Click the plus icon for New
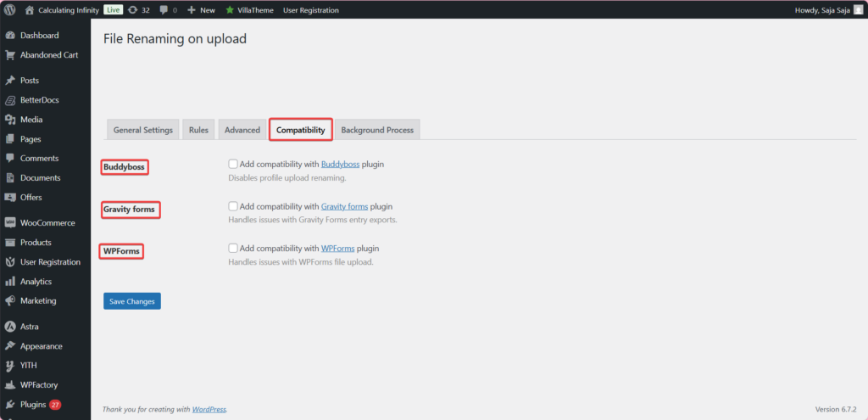The height and width of the screenshot is (420, 868). point(192,10)
